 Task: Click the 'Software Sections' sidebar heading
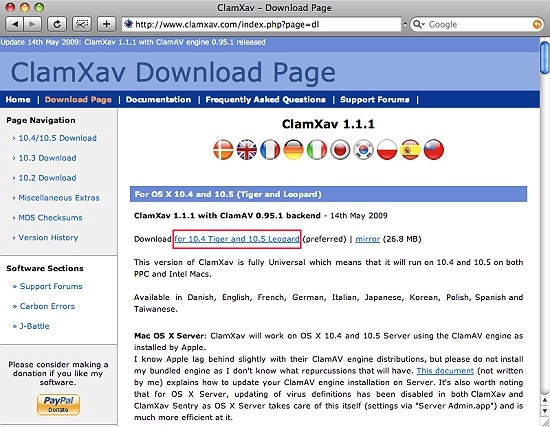point(45,268)
